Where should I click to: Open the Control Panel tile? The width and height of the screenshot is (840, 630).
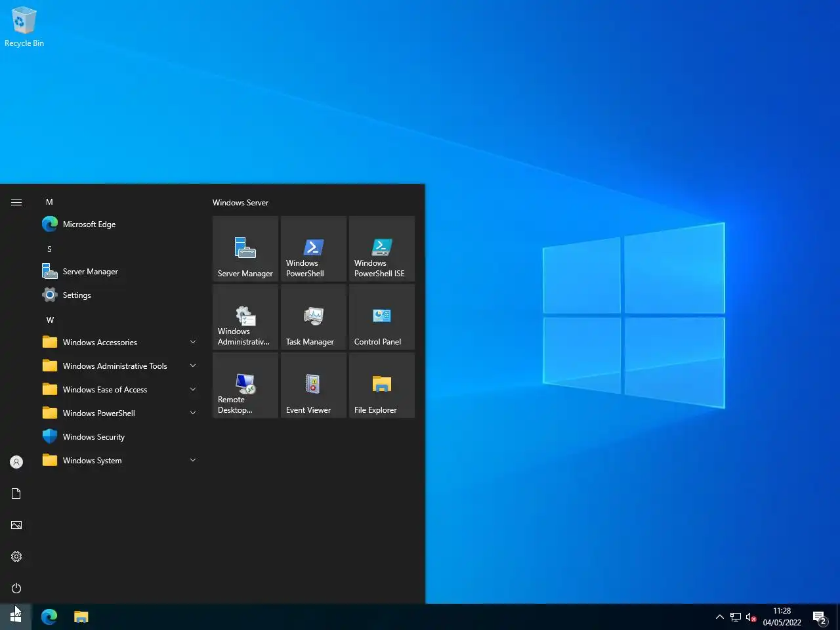point(382,317)
